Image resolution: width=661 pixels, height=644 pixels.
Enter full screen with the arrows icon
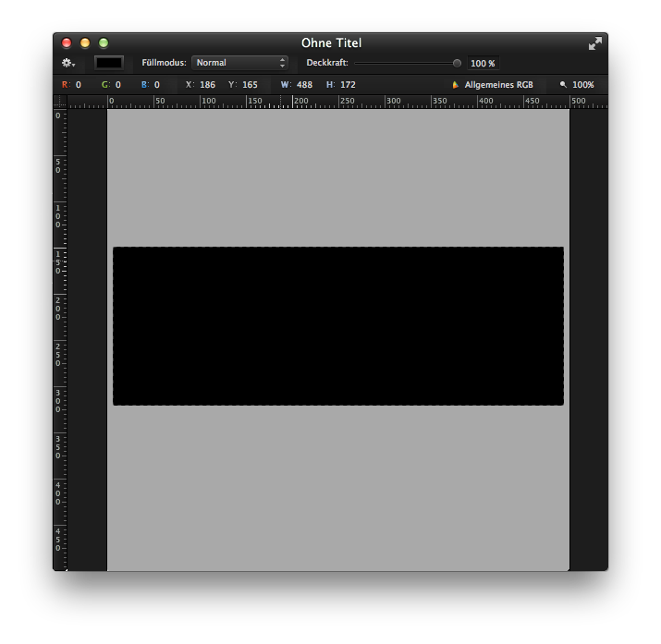click(x=595, y=43)
